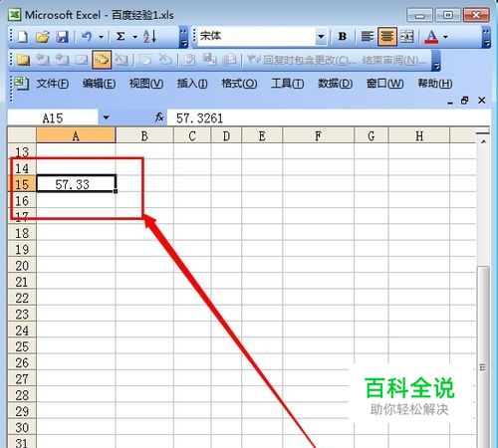Open the 文件(F) menu
The height and width of the screenshot is (448, 498).
(x=53, y=84)
